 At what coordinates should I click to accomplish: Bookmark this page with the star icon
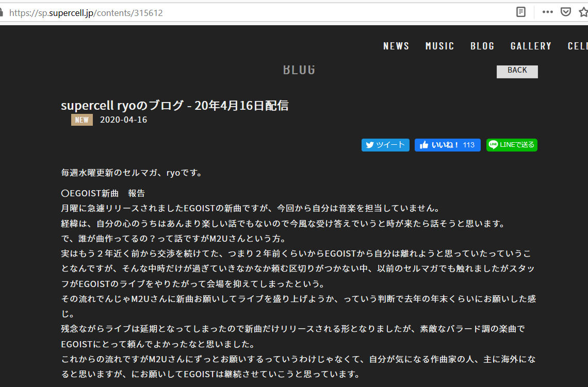coord(583,12)
